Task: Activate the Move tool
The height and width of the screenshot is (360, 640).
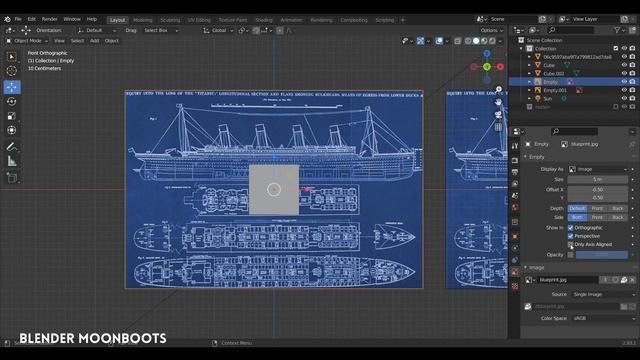Action: [11, 87]
